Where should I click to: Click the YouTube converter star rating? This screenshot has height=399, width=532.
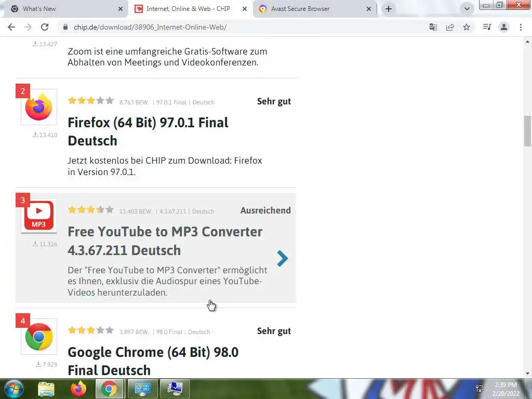(x=90, y=210)
